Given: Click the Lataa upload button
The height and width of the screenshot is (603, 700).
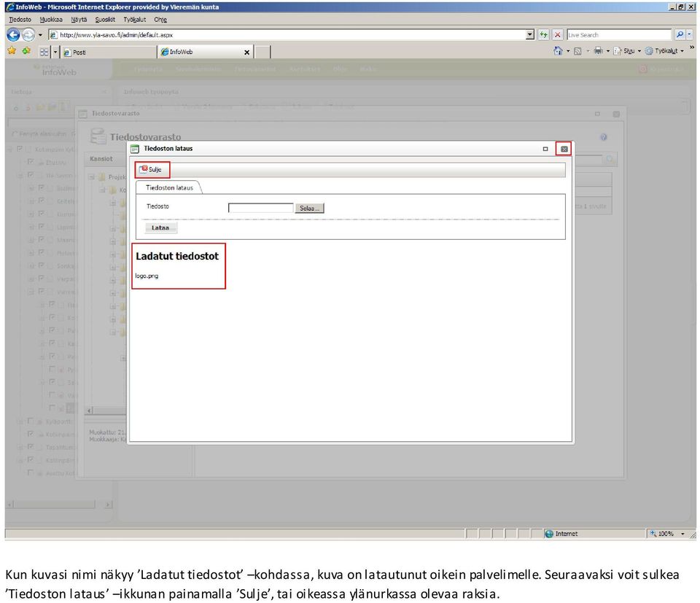Looking at the screenshot, I should 160,227.
